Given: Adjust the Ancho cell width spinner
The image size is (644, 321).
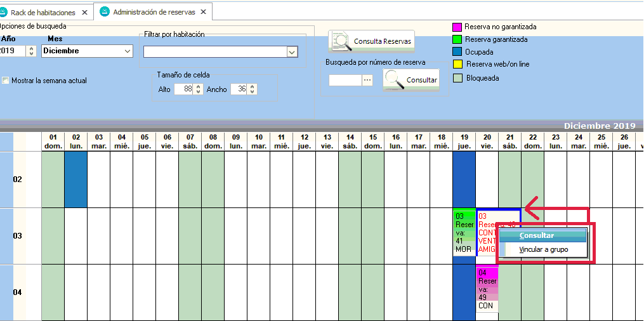Looking at the screenshot, I should 254,89.
